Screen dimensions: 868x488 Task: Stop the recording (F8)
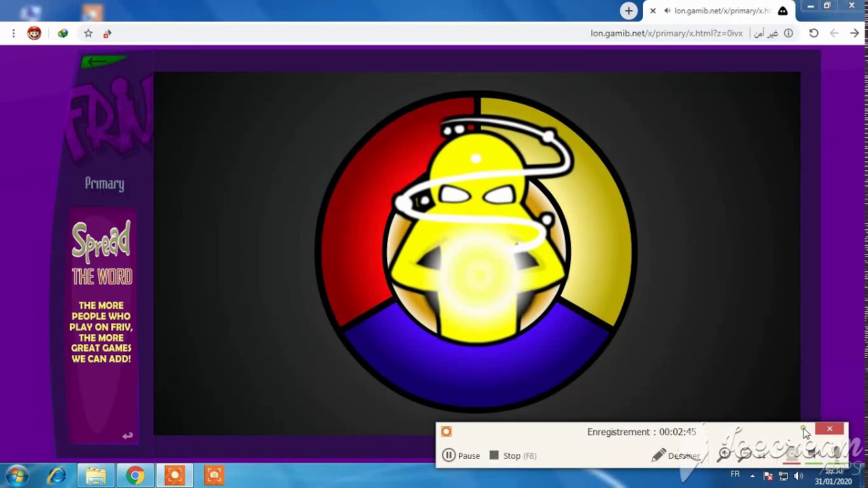coord(513,455)
